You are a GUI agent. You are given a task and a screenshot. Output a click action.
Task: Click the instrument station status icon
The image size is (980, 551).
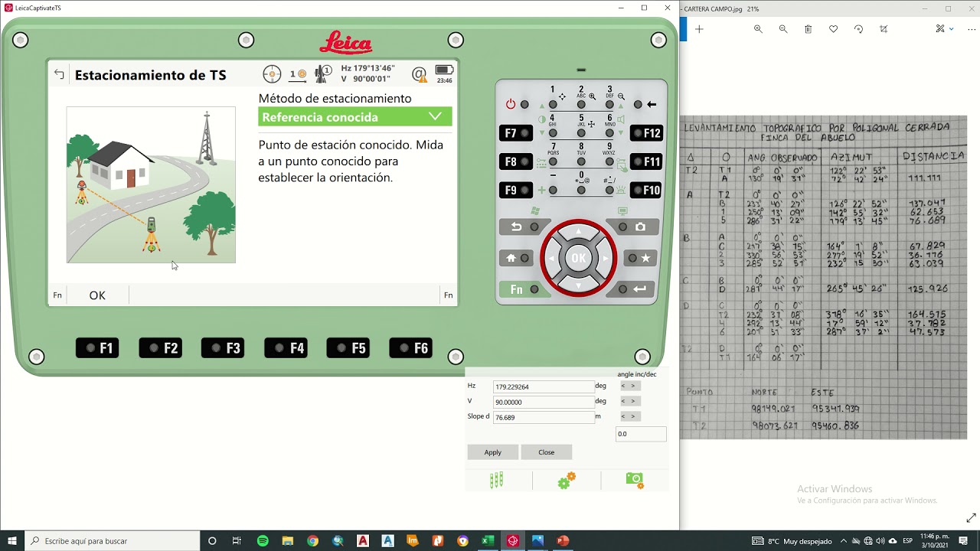tap(323, 74)
